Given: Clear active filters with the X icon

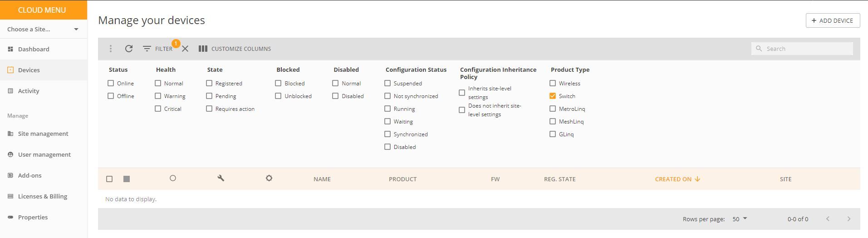Looking at the screenshot, I should pos(185,49).
